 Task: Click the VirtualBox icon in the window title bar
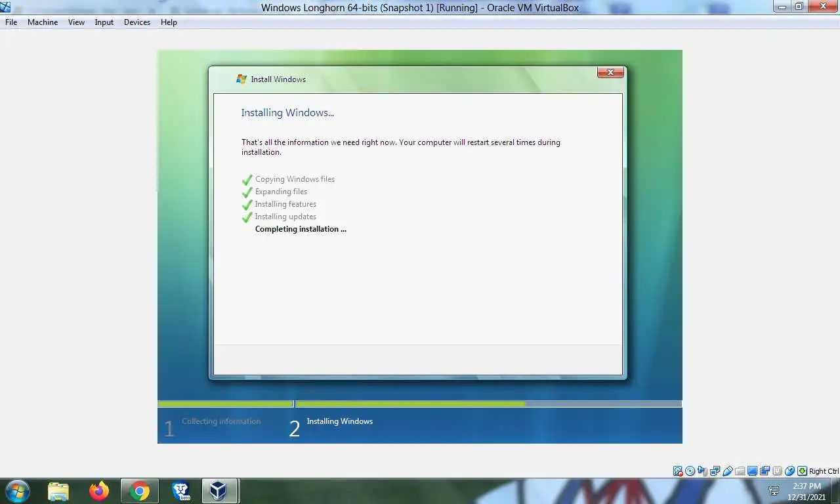(5, 7)
